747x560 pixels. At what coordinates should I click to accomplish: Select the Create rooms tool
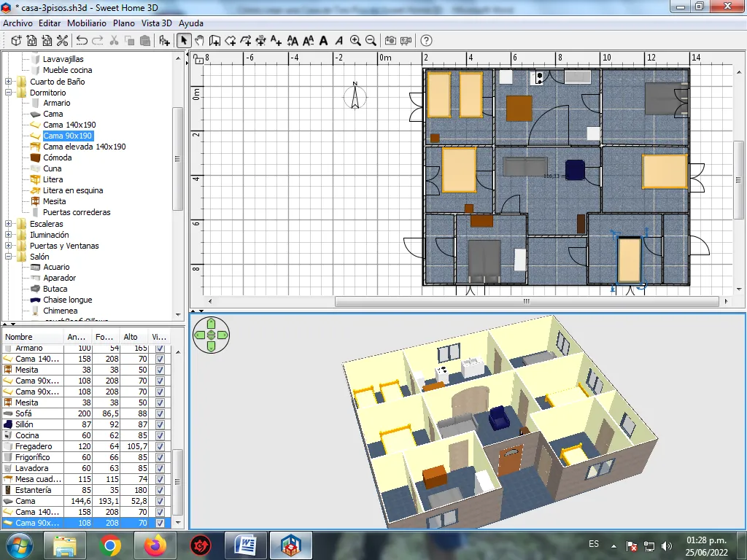[x=230, y=41]
